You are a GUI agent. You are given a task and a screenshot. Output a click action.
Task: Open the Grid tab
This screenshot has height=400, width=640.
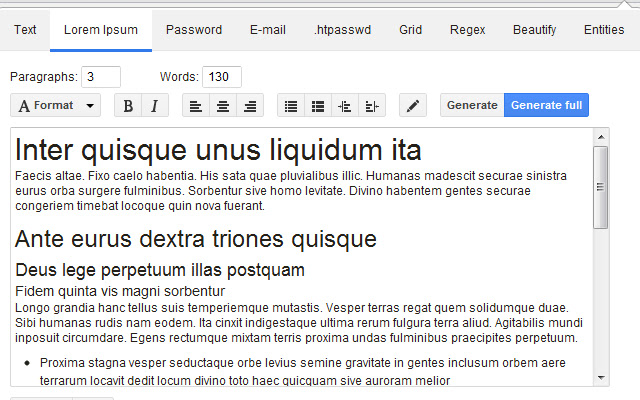point(411,30)
